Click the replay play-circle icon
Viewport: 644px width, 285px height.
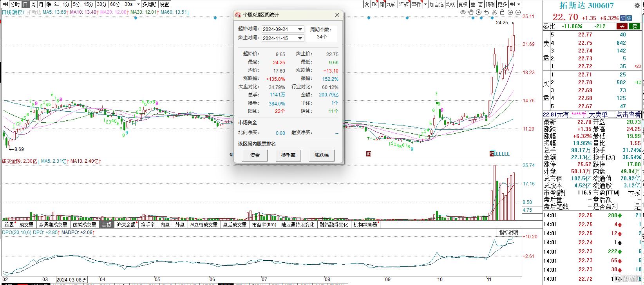pyautogui.click(x=479, y=12)
